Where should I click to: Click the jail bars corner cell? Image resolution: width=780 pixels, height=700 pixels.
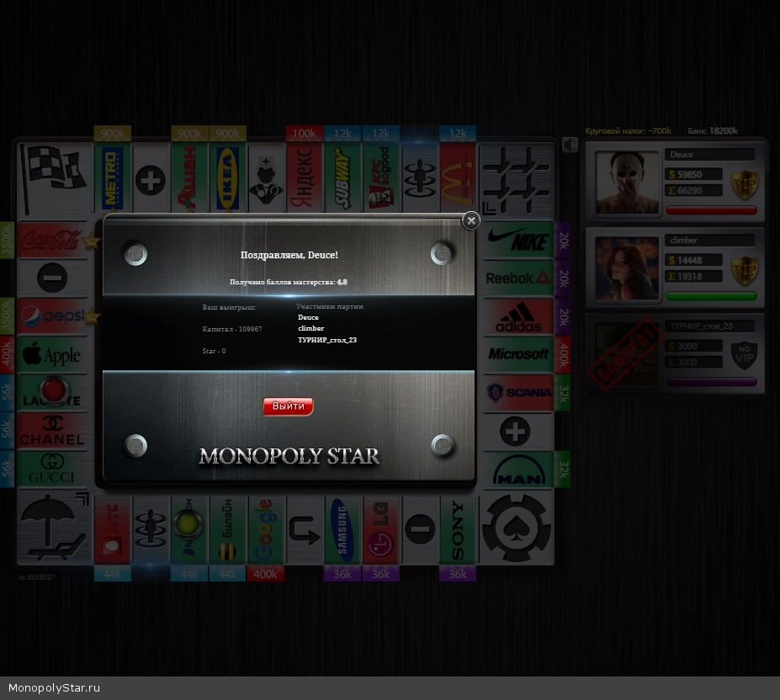516,180
